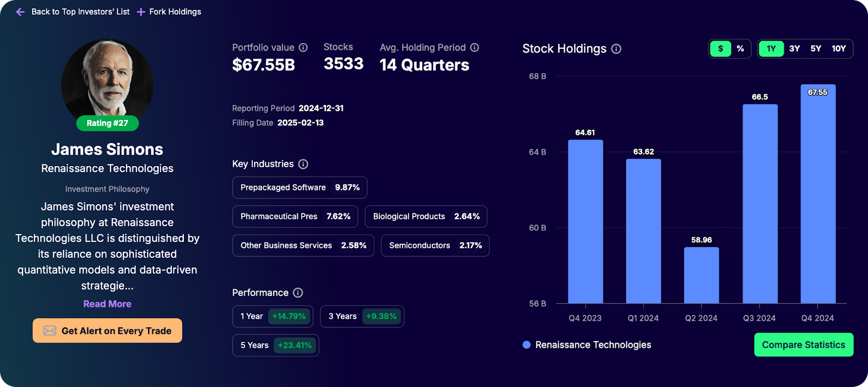Click the 14 Quarters holding period value
This screenshot has width=868, height=387.
(424, 65)
